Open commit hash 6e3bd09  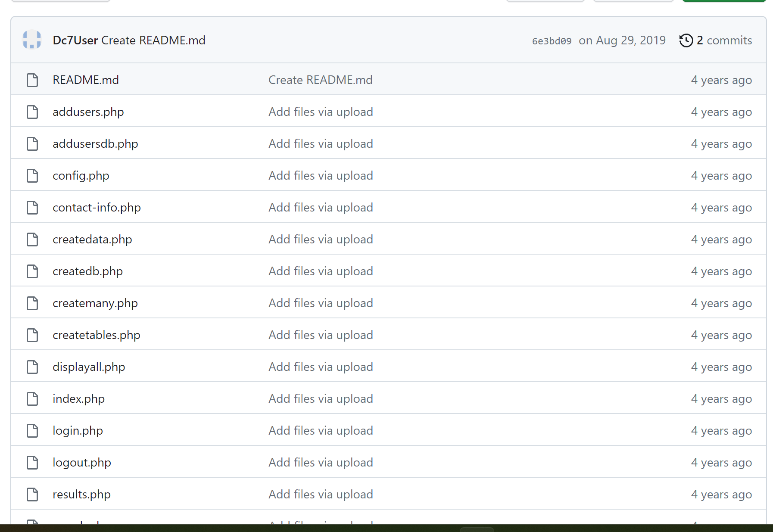click(552, 41)
